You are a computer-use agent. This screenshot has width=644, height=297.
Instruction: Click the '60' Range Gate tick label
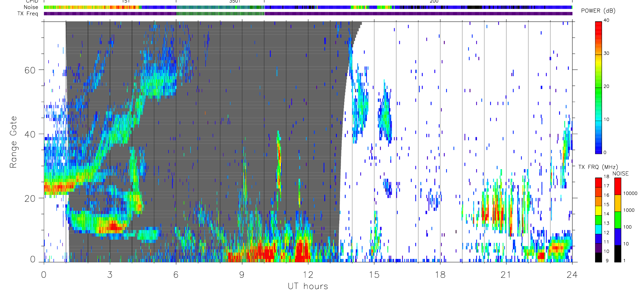[x=30, y=70]
